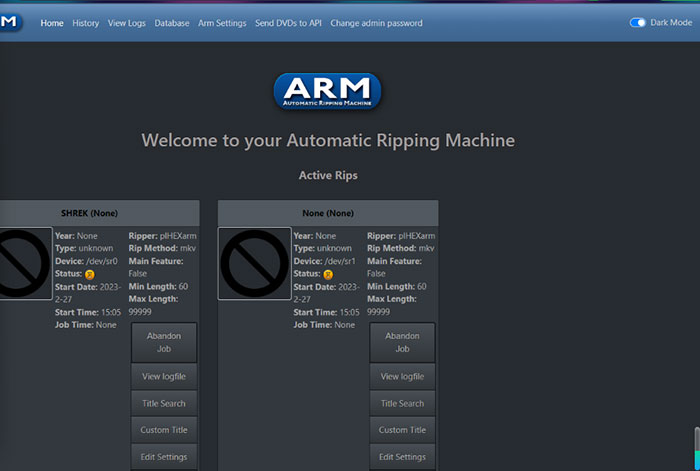700x471 pixels.
Task: Click the page vertical scrollbar
Action: pos(697,448)
